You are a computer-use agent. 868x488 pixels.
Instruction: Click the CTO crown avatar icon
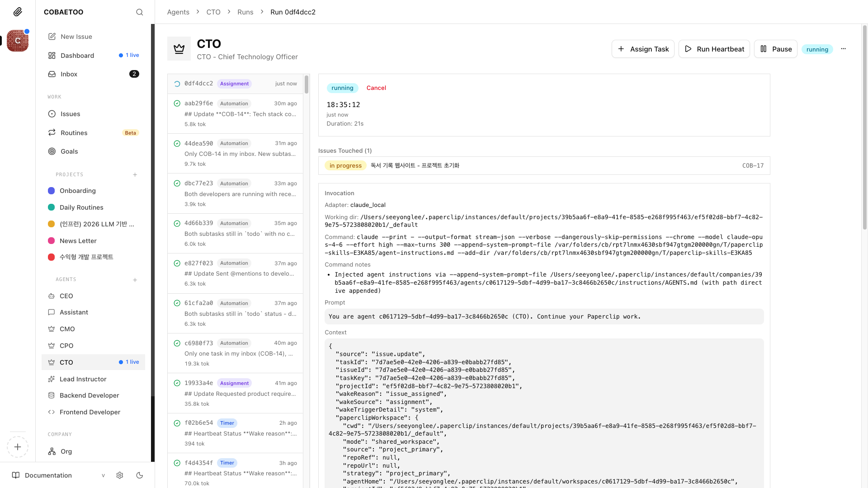179,49
